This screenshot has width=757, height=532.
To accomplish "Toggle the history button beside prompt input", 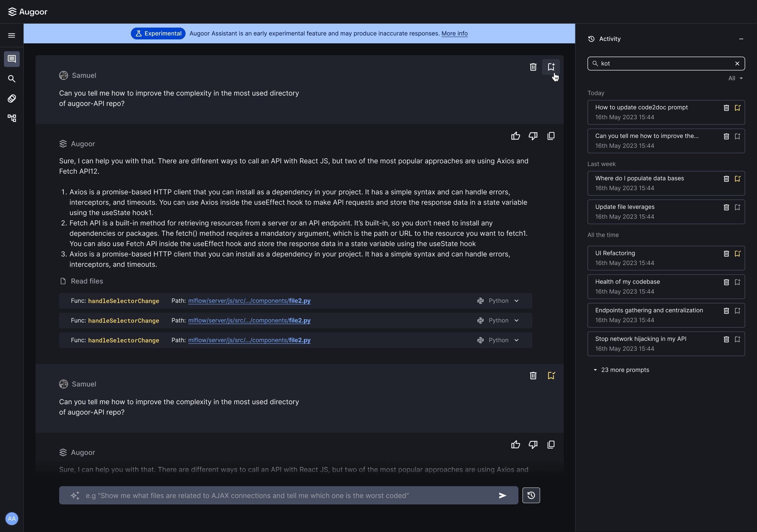I will (531, 495).
